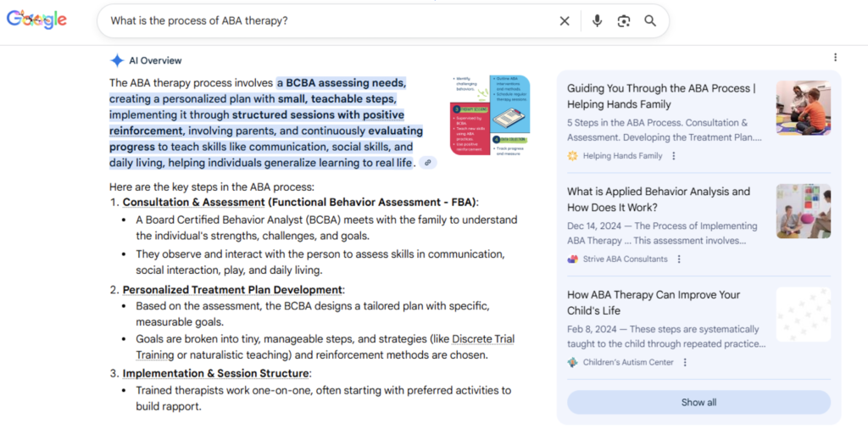Click the "Strive ABA Consultants" source name

(625, 259)
